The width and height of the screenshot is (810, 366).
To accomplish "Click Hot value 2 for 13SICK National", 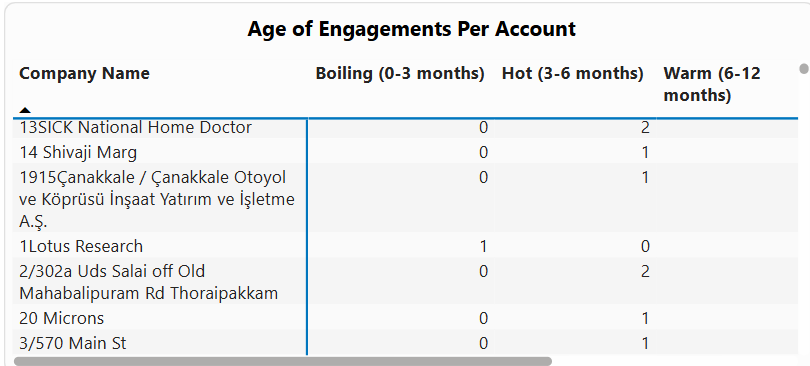I will [645, 128].
